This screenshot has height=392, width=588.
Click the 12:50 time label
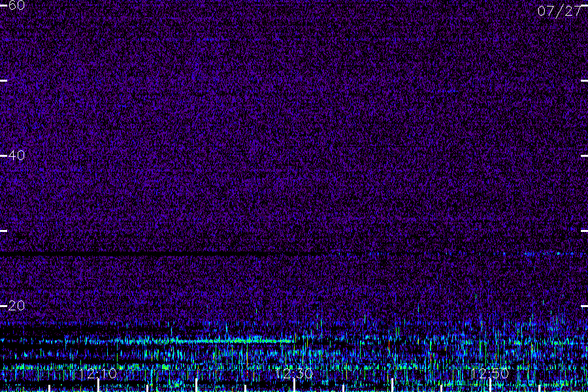(x=490, y=374)
